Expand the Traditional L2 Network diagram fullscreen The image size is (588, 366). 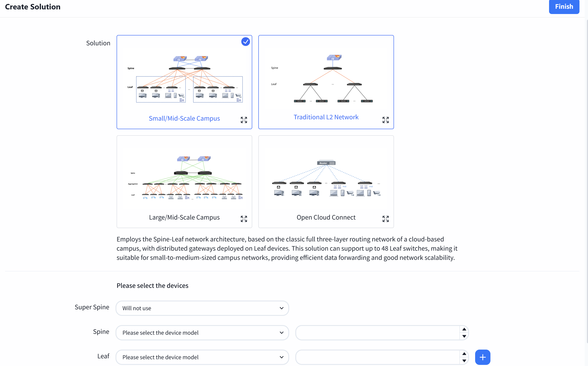pos(386,120)
